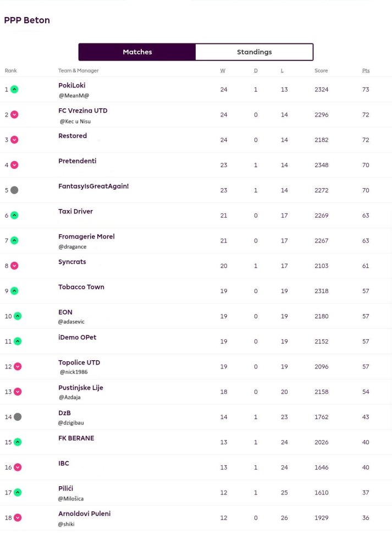Click the green up arrow beside PokiLoki

tap(14, 90)
